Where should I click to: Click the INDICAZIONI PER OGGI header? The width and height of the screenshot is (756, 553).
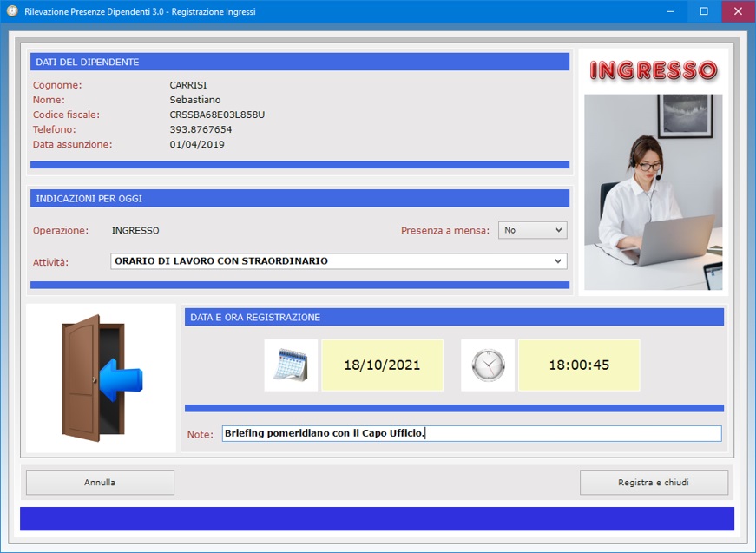click(x=299, y=198)
